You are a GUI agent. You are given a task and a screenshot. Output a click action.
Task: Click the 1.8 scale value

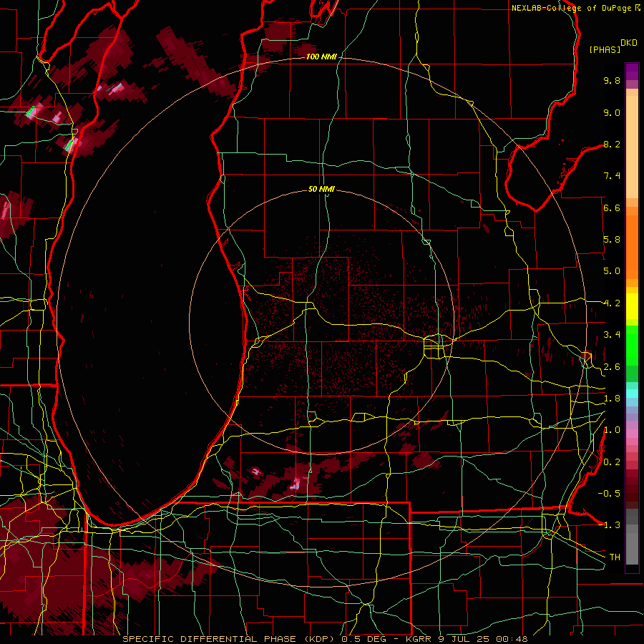[612, 399]
